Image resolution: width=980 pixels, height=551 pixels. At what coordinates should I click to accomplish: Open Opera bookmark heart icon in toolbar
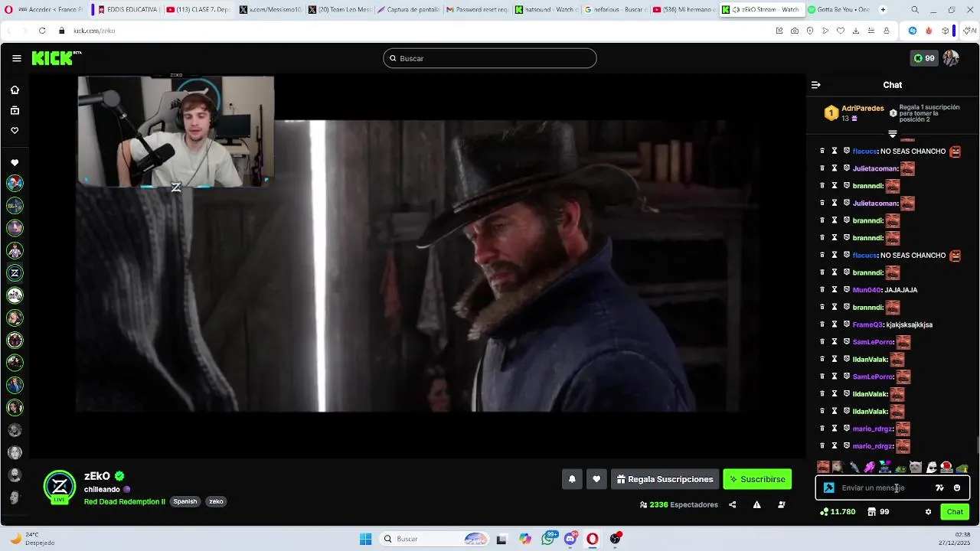[x=841, y=31]
